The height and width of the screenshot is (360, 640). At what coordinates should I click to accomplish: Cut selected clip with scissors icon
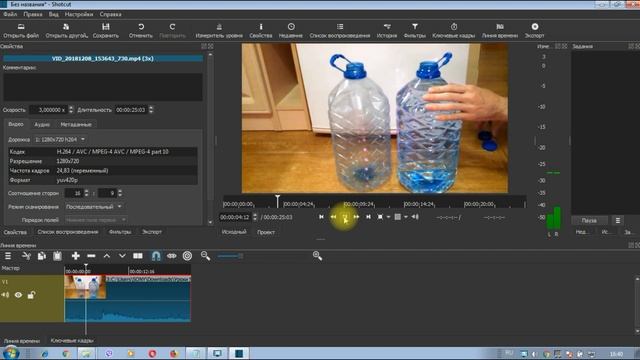point(26,256)
